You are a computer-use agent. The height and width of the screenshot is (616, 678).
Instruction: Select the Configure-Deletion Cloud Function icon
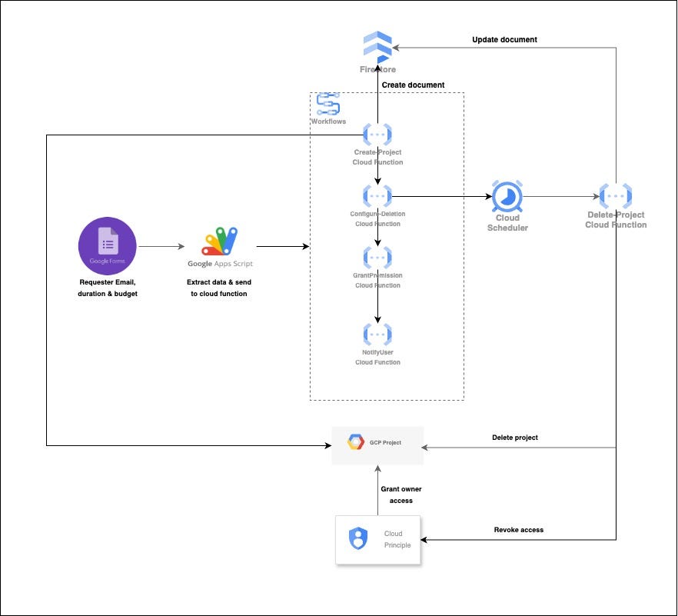(377, 196)
